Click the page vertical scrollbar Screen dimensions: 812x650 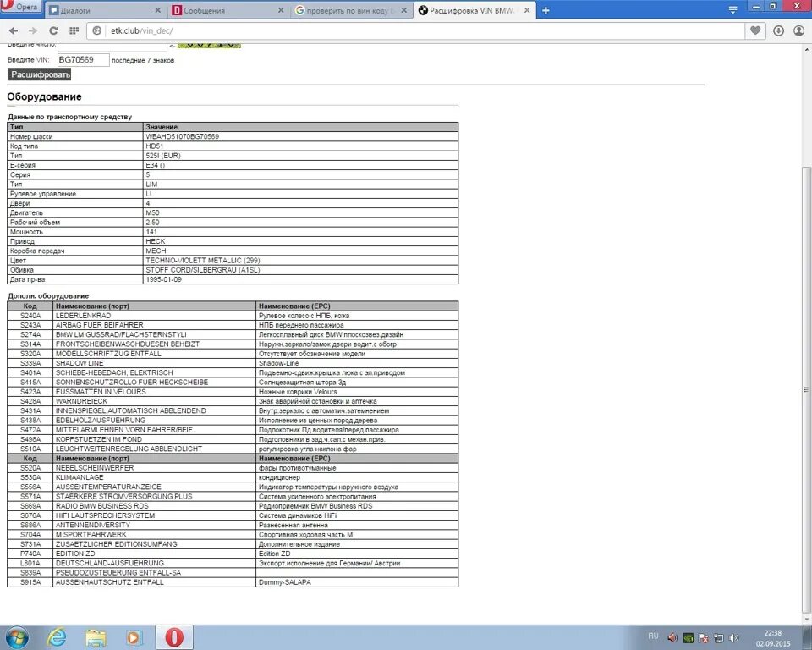tap(806, 388)
